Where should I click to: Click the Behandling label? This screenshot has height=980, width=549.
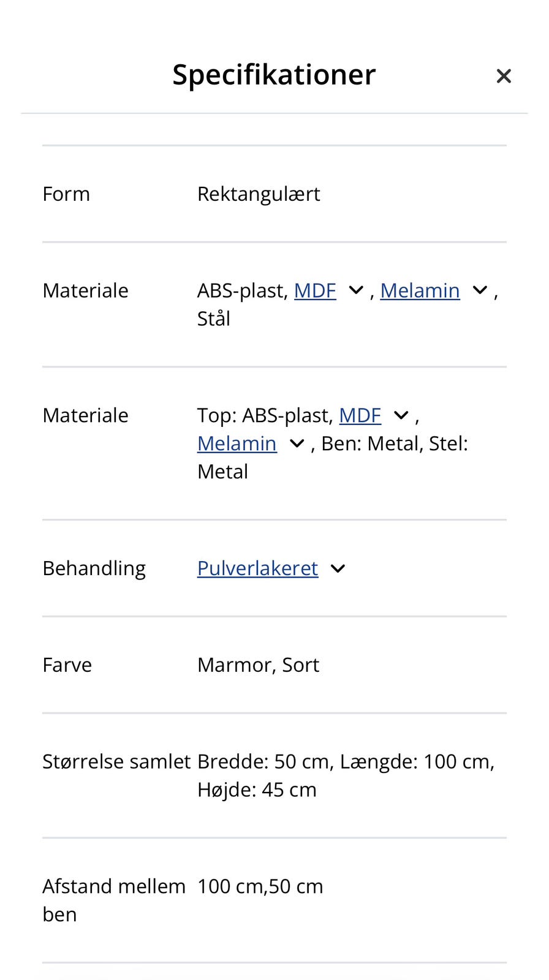coord(94,568)
